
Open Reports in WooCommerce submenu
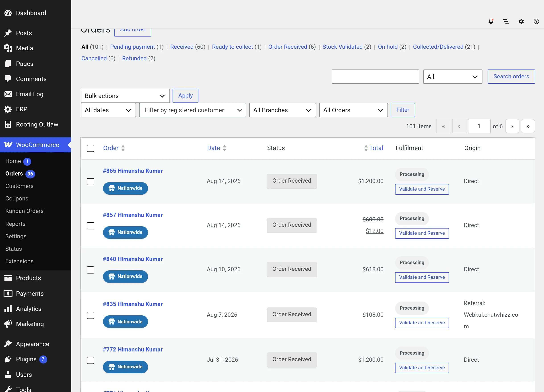point(15,224)
